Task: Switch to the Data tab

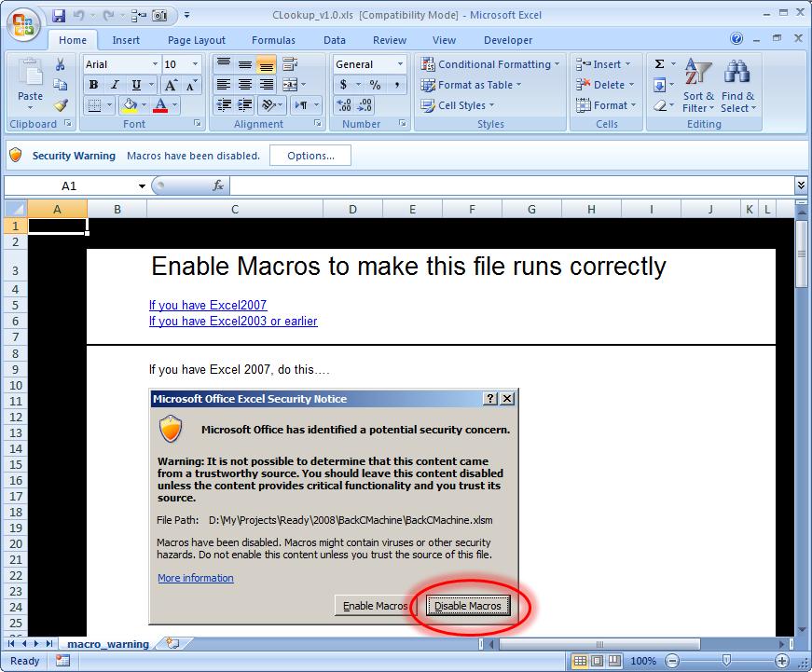Action: (x=334, y=40)
